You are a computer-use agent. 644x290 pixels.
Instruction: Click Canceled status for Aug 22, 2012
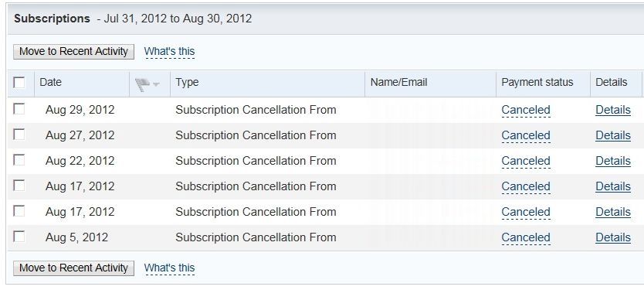click(526, 161)
